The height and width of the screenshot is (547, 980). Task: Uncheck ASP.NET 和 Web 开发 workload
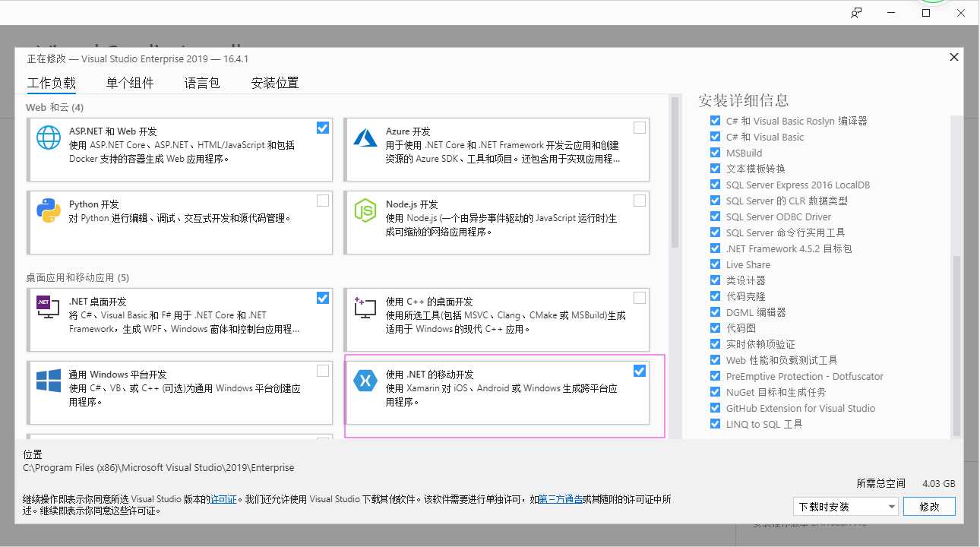pos(323,128)
